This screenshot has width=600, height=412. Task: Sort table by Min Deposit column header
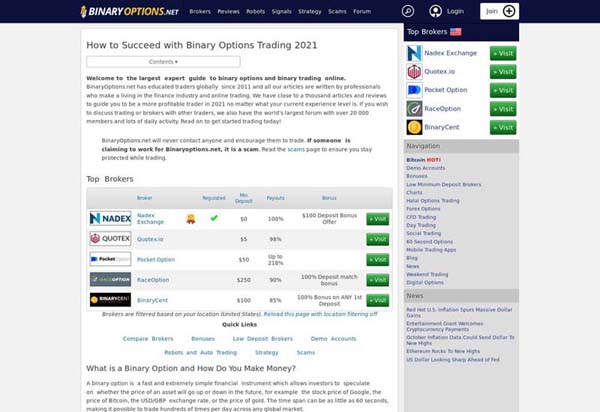(244, 198)
